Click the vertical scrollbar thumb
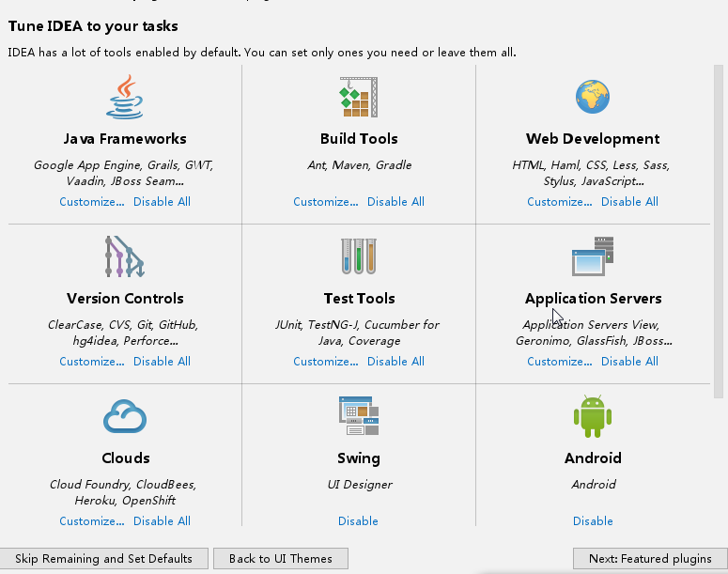Screen dimensions: 728x574 719,231
